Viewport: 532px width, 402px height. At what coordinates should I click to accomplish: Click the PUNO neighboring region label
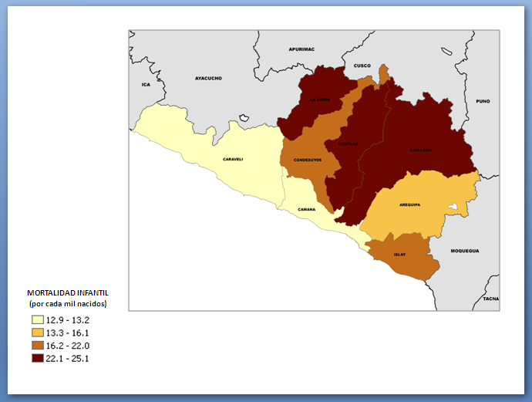click(483, 101)
